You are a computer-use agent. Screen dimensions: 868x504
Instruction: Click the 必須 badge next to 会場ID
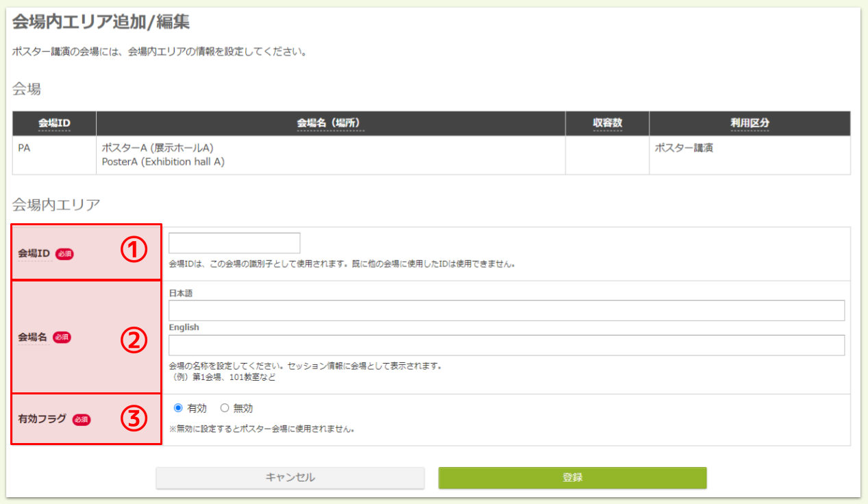coord(65,253)
